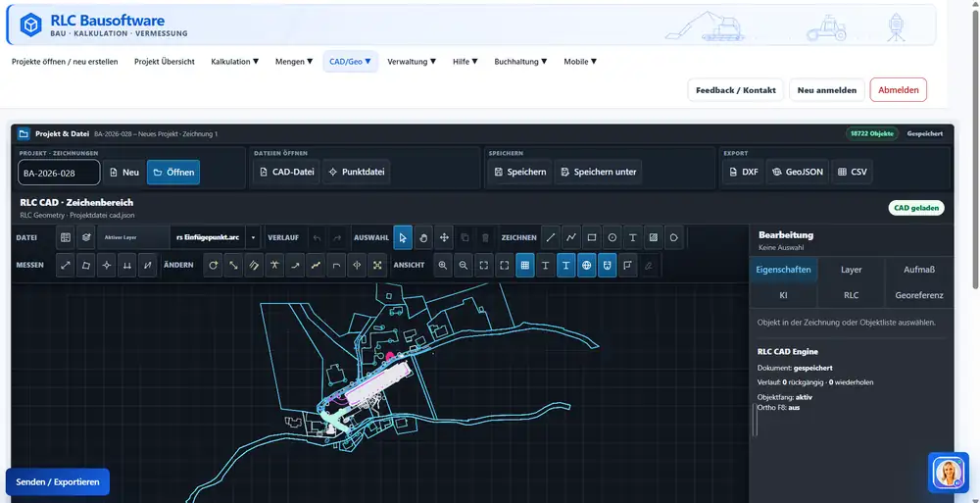
Task: Zoom out with the magnifier minus
Action: (464, 266)
